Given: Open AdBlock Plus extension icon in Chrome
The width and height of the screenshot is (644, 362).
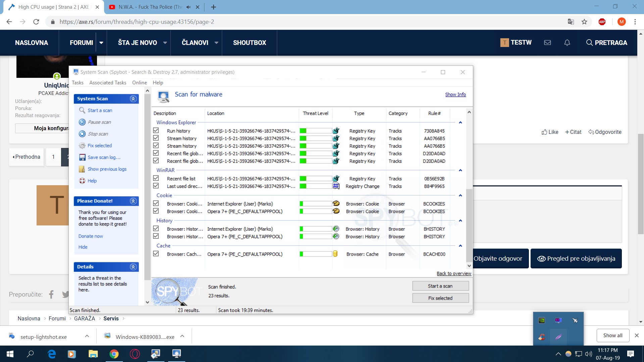Looking at the screenshot, I should [x=602, y=22].
